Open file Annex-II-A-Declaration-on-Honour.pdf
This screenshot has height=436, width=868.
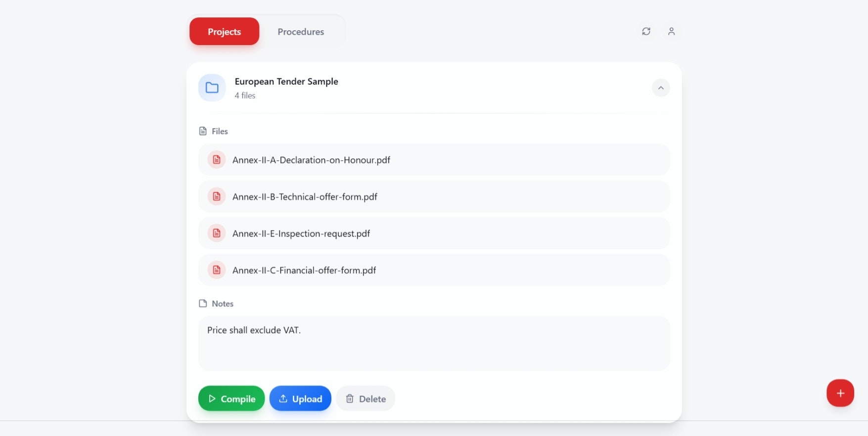tap(434, 159)
